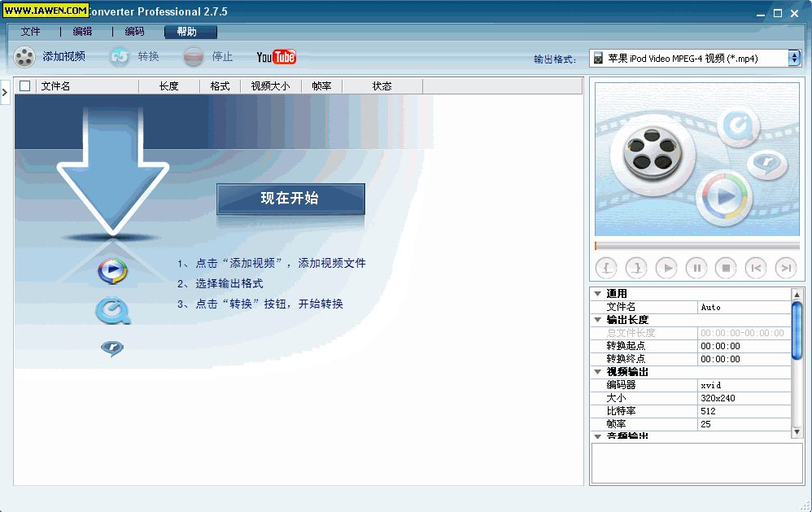Open the 编码 menu
This screenshot has height=512, width=812.
click(x=134, y=33)
